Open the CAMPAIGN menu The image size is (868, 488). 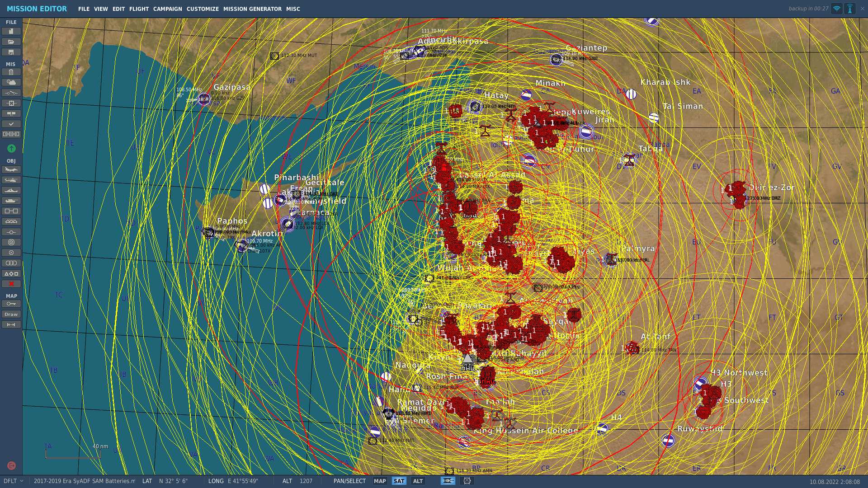click(x=167, y=9)
